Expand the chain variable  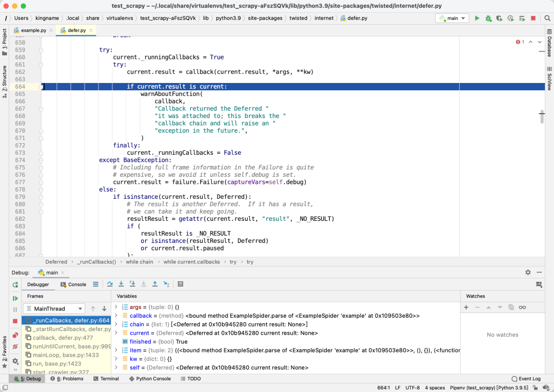pyautogui.click(x=116, y=324)
